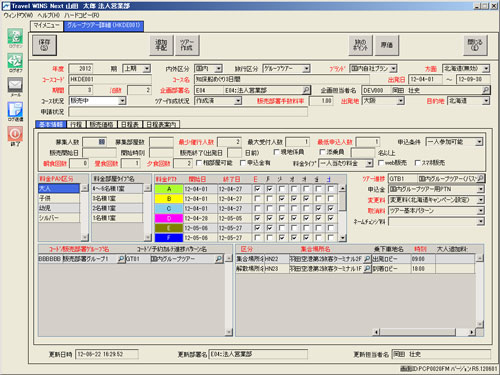
Task: Open the 取消料 ツアー基本パターン dropdown
Action: [x=480, y=211]
